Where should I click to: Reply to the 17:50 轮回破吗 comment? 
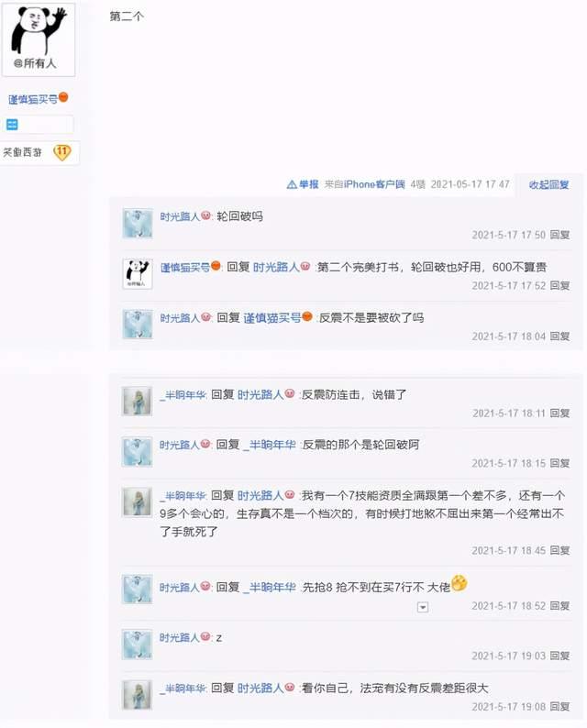click(559, 235)
